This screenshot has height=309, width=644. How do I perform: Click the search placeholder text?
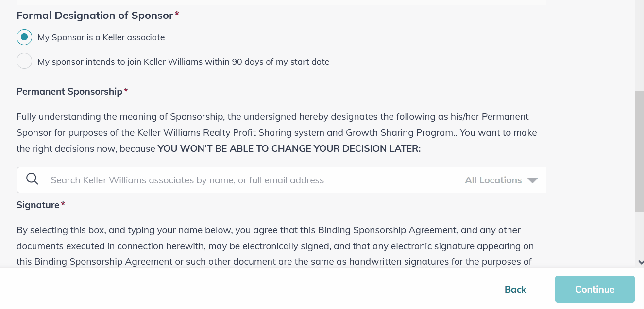pyautogui.click(x=186, y=180)
